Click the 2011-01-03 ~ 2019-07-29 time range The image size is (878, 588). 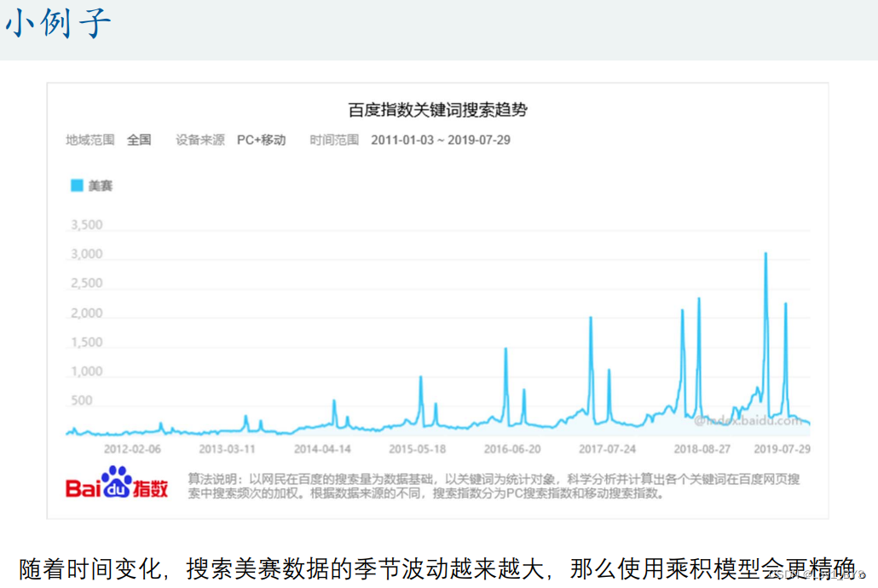click(x=440, y=140)
